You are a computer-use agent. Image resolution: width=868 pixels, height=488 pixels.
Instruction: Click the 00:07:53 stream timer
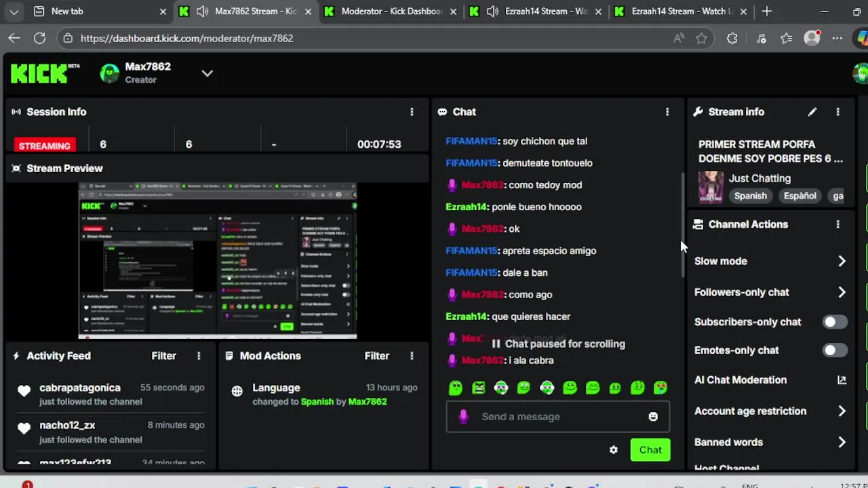tap(379, 144)
